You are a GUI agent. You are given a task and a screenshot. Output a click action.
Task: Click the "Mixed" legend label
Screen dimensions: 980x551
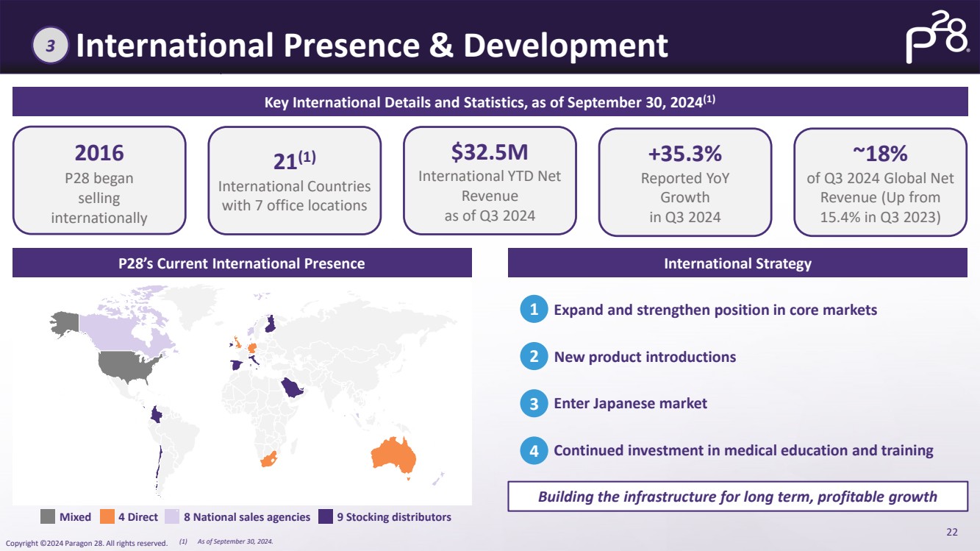click(x=75, y=517)
